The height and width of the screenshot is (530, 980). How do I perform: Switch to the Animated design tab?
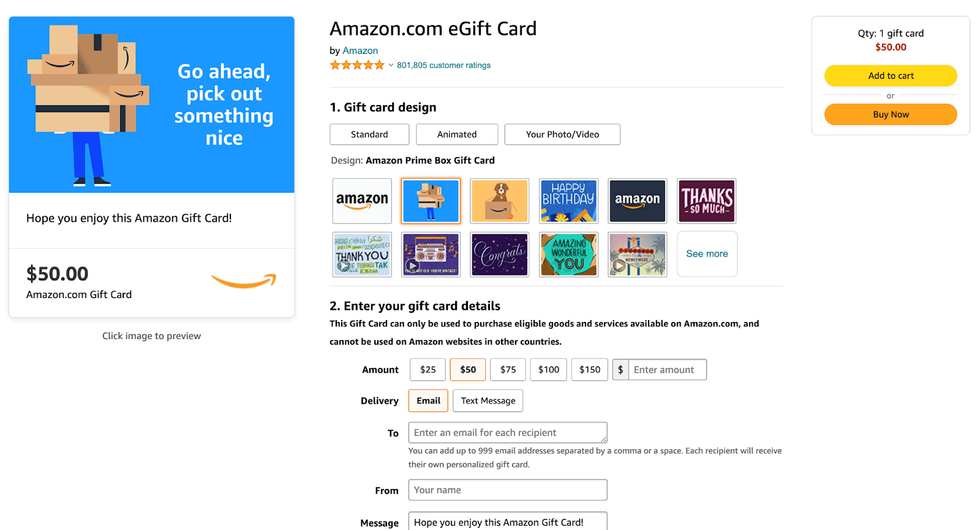click(456, 134)
